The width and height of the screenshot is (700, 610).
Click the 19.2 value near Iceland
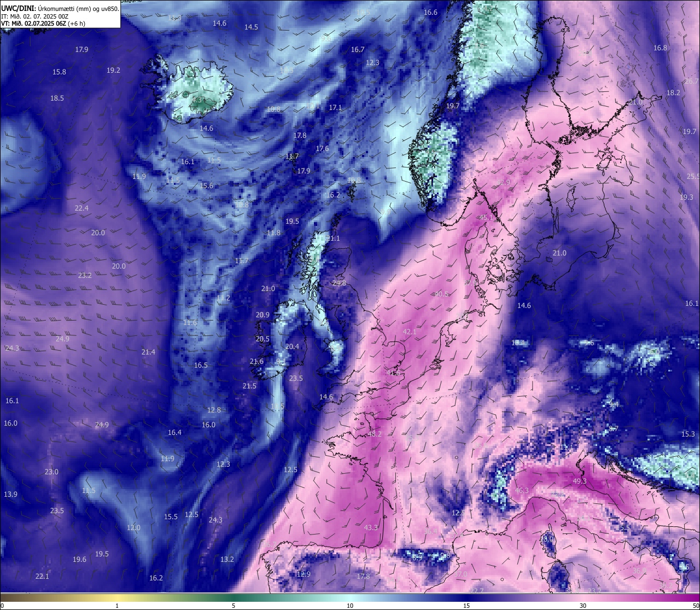pos(113,70)
